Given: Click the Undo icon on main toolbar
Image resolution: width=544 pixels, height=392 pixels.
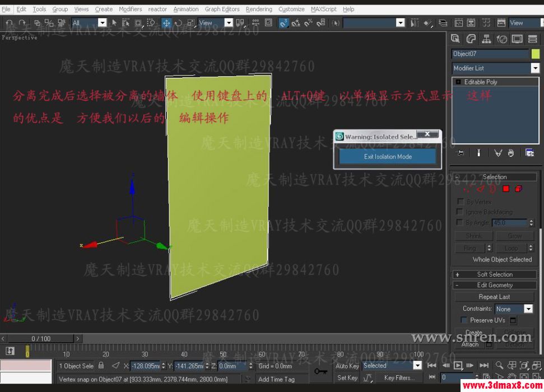Looking at the screenshot, I should coord(8,22).
